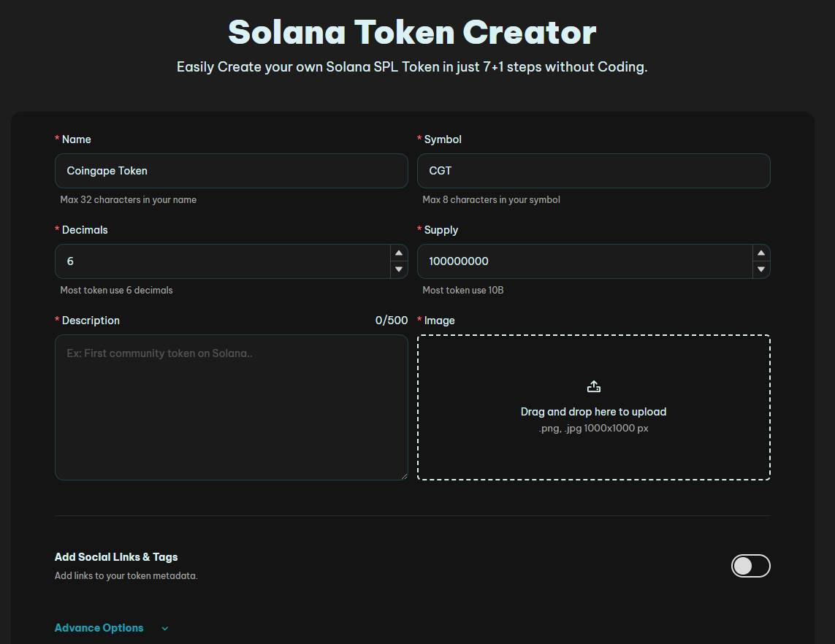Click the upload icon in the Image dropzone
Screen dimensions: 835x644
(x=593, y=386)
